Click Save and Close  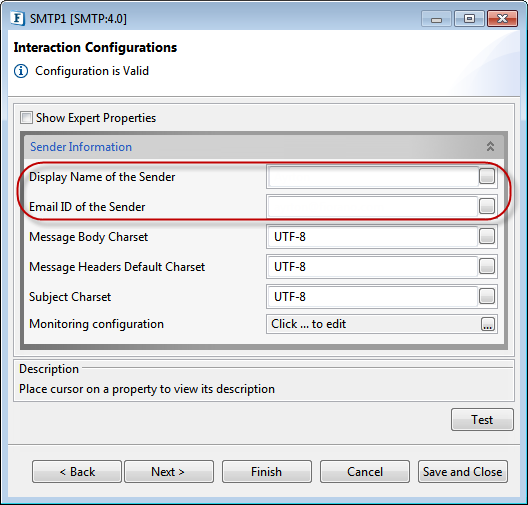(463, 472)
